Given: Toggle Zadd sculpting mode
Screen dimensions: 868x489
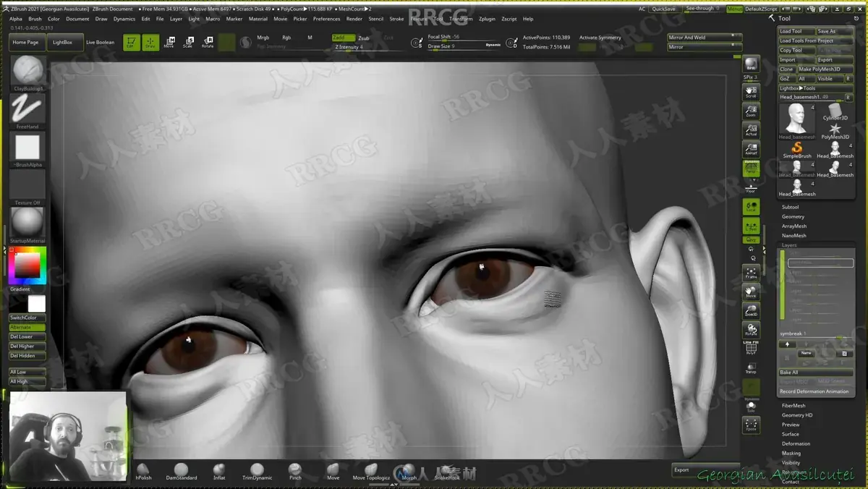Looking at the screenshot, I should coord(344,38).
